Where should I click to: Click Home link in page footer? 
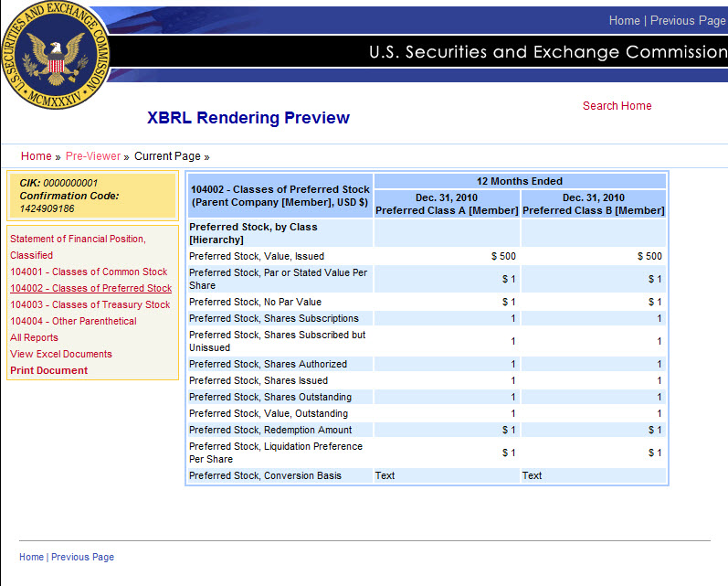pyautogui.click(x=31, y=557)
